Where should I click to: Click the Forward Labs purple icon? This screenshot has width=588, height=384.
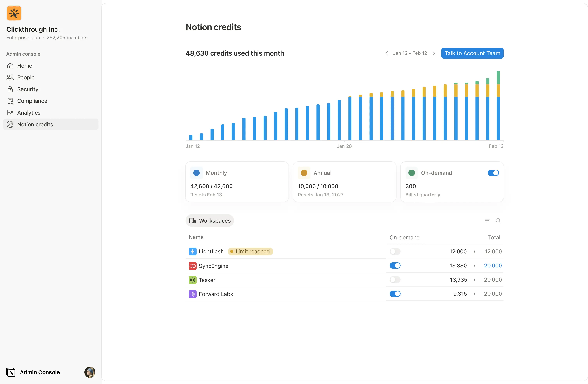(x=192, y=294)
